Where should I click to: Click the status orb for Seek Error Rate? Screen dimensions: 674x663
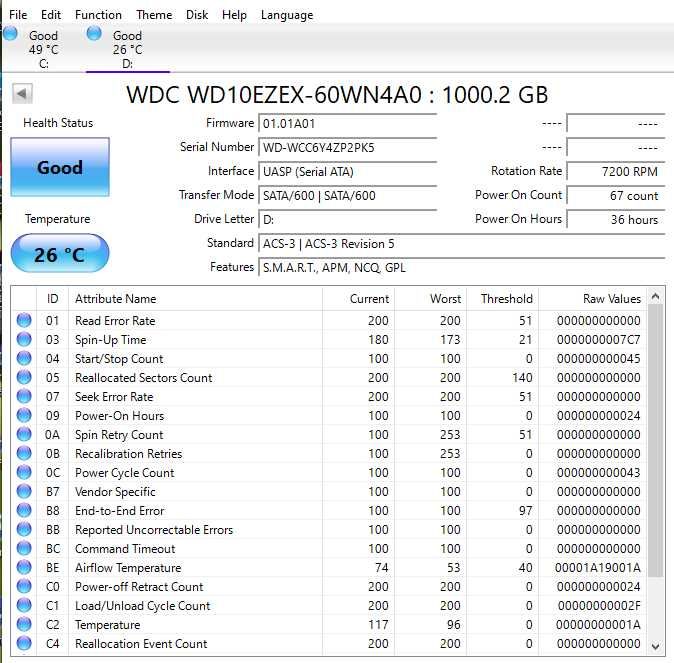[24, 396]
